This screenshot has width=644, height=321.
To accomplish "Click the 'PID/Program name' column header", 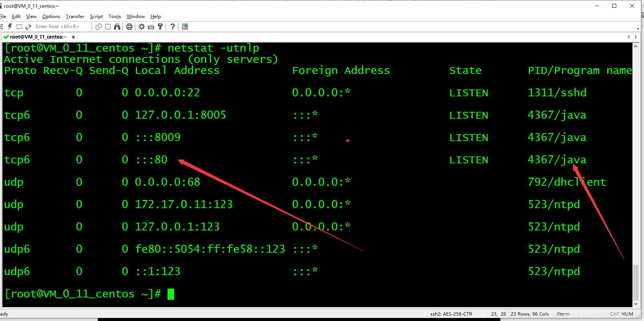I will 580,71.
